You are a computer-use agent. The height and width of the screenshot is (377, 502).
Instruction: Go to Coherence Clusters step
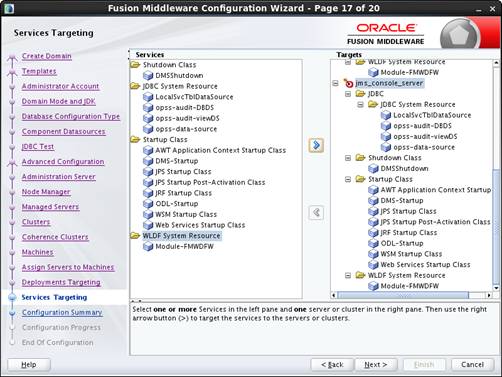(x=55, y=237)
